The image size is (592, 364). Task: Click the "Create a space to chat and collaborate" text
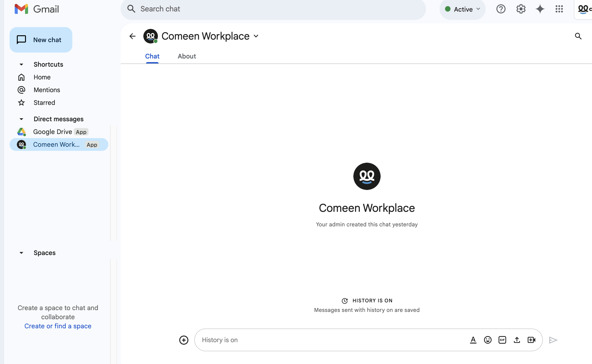pos(58,312)
